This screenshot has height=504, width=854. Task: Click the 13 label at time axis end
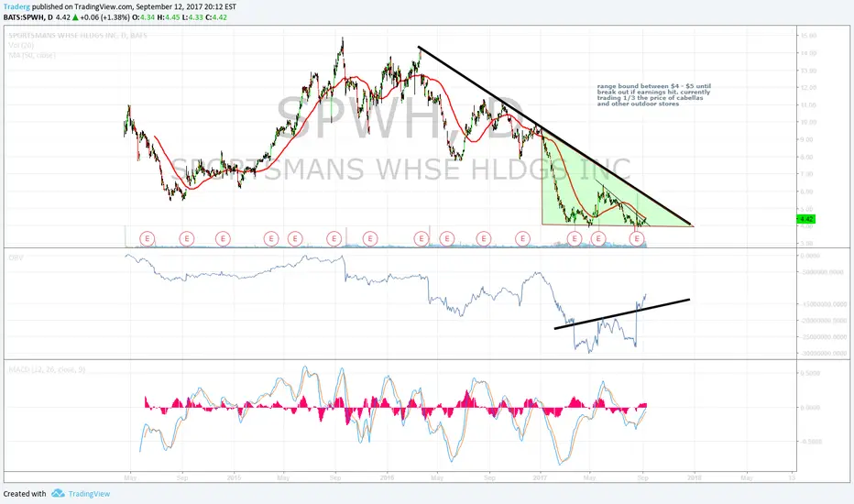792,477
